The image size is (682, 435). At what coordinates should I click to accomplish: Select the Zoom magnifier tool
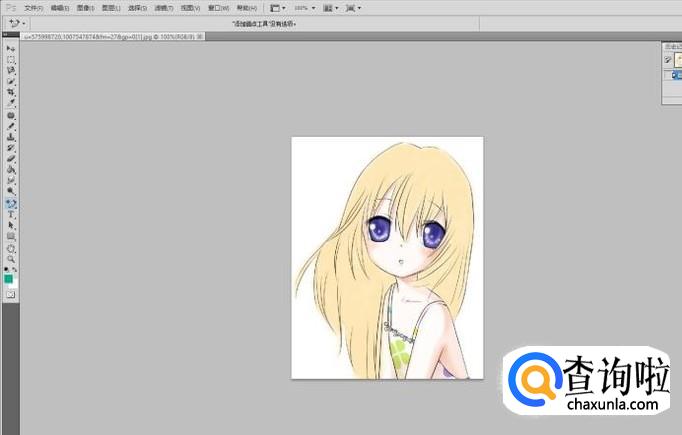click(11, 258)
